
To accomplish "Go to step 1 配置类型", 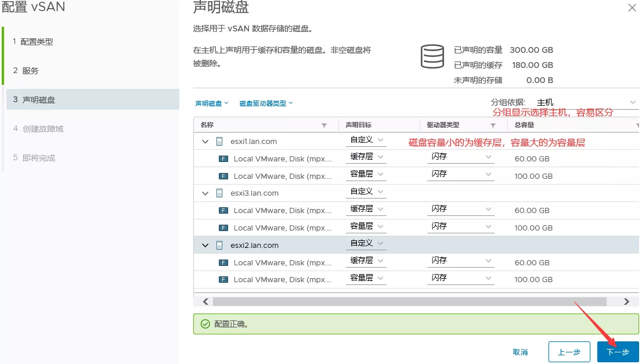I will click(x=37, y=42).
